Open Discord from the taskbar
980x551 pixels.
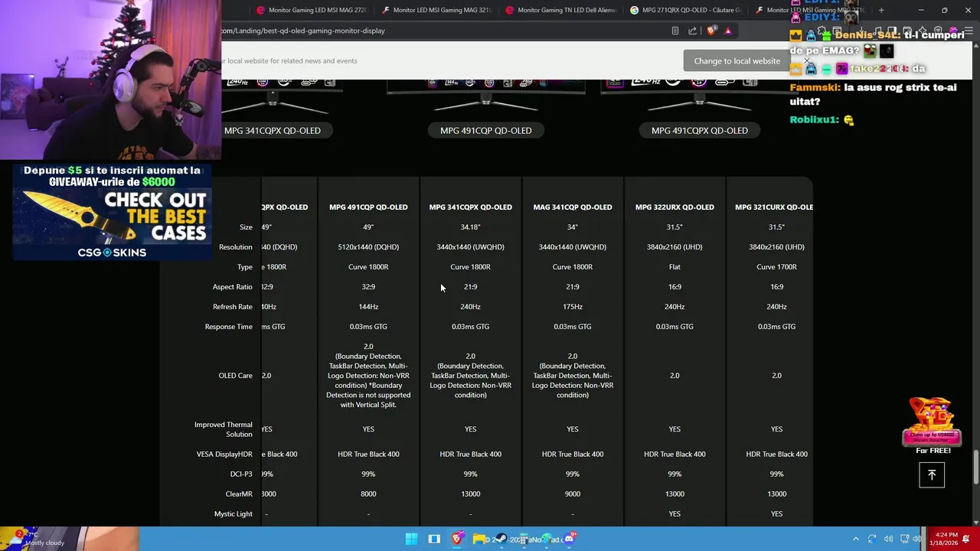(x=570, y=539)
